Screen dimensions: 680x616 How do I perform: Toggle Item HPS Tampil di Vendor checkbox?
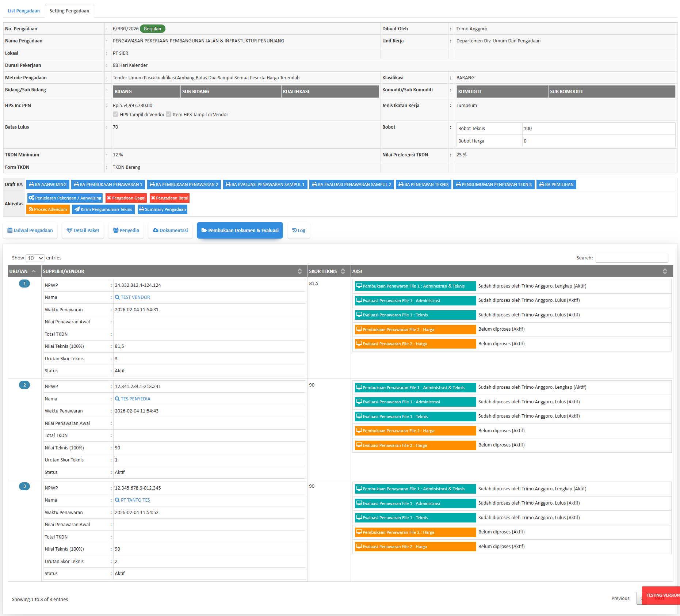tap(168, 114)
